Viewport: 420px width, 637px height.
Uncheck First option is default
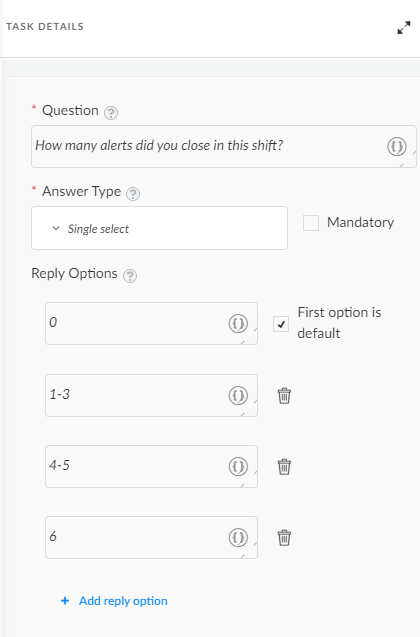pos(281,324)
